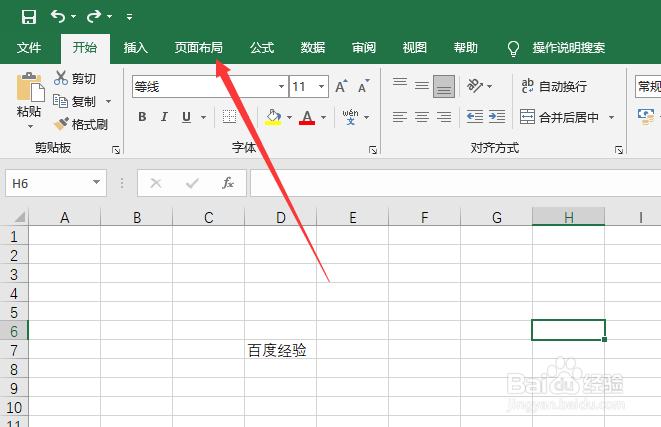
Task: Enable 自动换行 wrap text
Action: (x=554, y=86)
